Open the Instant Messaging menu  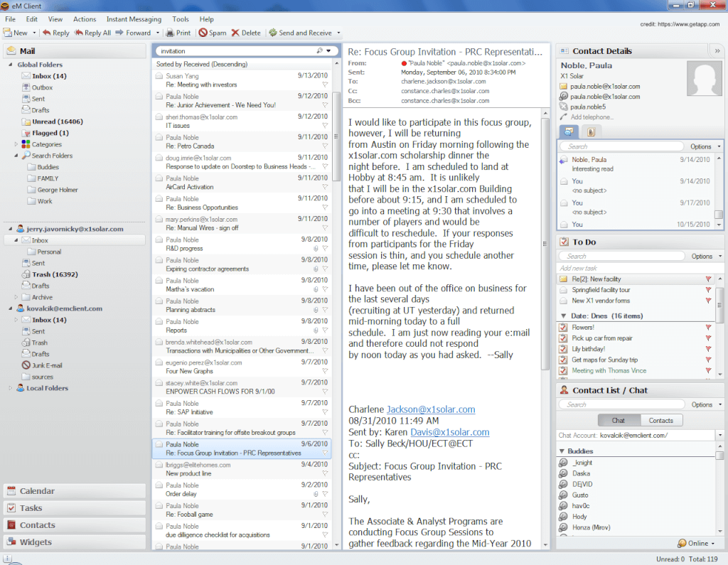[134, 19]
